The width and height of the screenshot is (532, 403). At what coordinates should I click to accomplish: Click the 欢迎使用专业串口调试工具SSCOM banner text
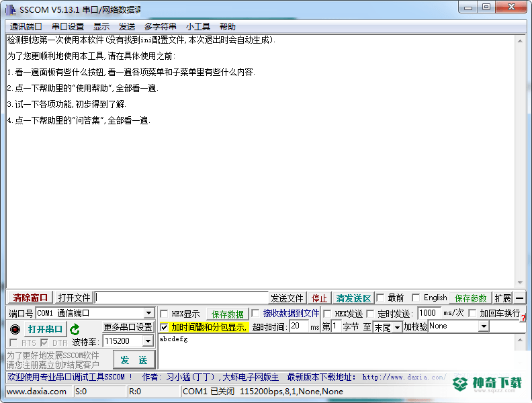[x=70, y=377]
